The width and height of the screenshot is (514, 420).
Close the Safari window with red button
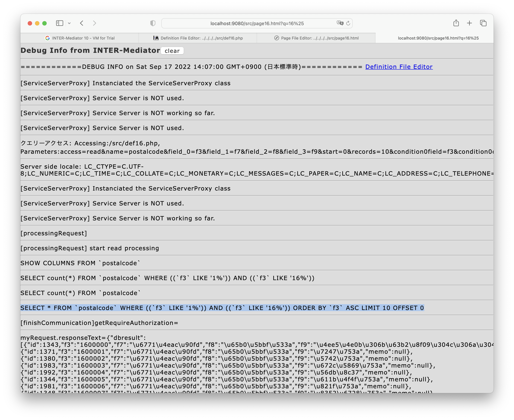pyautogui.click(x=30, y=23)
